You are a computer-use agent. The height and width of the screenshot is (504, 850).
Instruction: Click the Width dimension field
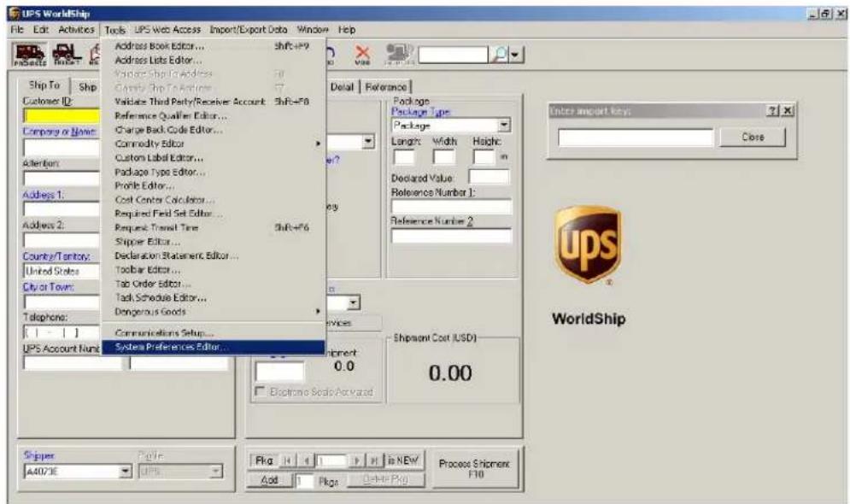[x=443, y=157]
